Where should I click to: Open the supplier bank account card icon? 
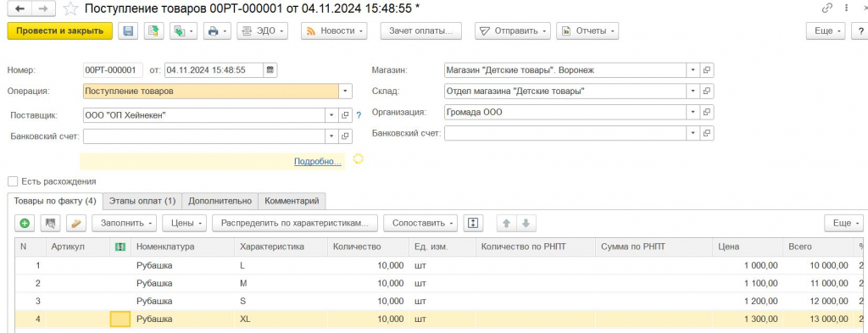pos(345,136)
